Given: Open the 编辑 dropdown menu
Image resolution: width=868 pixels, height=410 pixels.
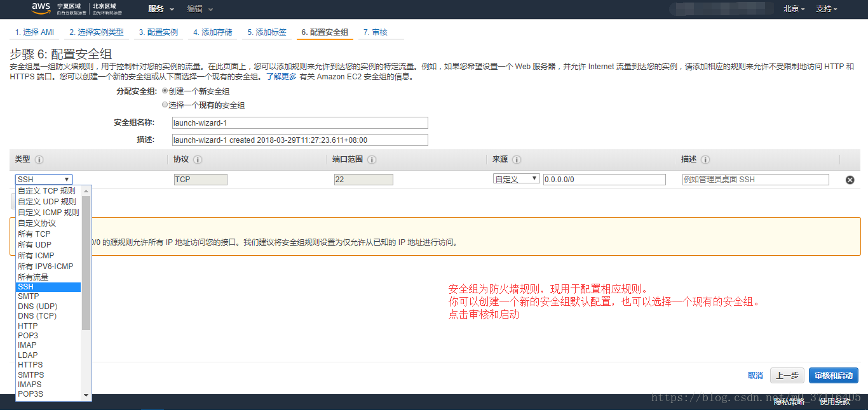Looking at the screenshot, I should pyautogui.click(x=200, y=9).
